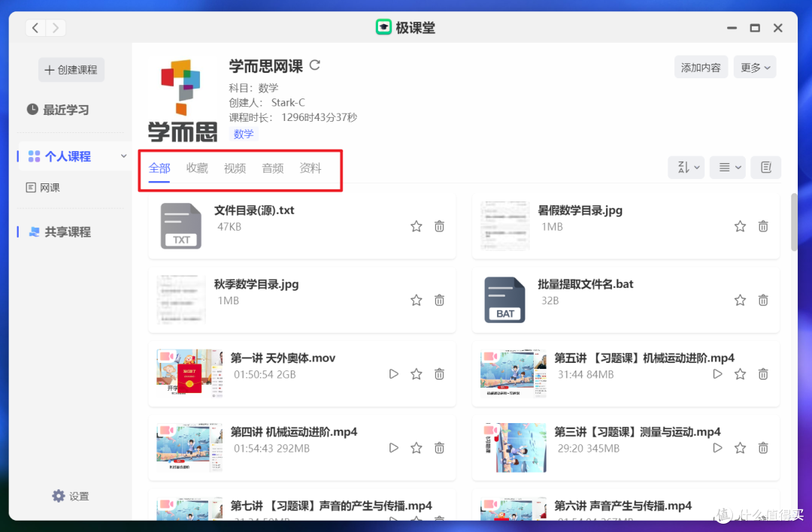The width and height of the screenshot is (812, 532).
Task: Click 创建课程 button
Action: click(71, 70)
